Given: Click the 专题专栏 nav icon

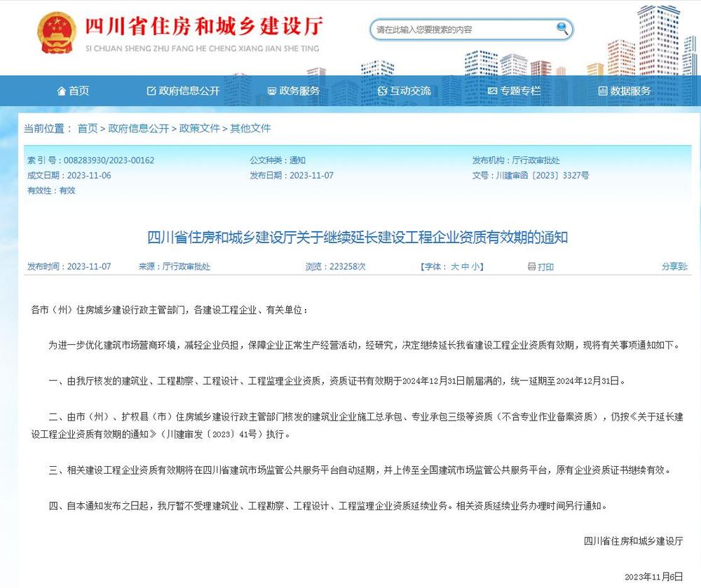Looking at the screenshot, I should 492,91.
